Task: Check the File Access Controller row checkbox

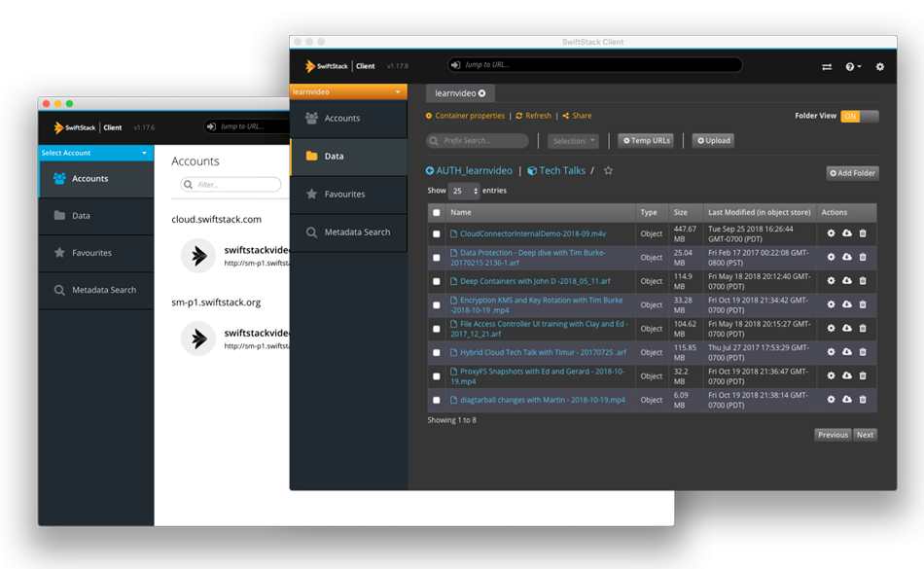Action: pyautogui.click(x=436, y=329)
